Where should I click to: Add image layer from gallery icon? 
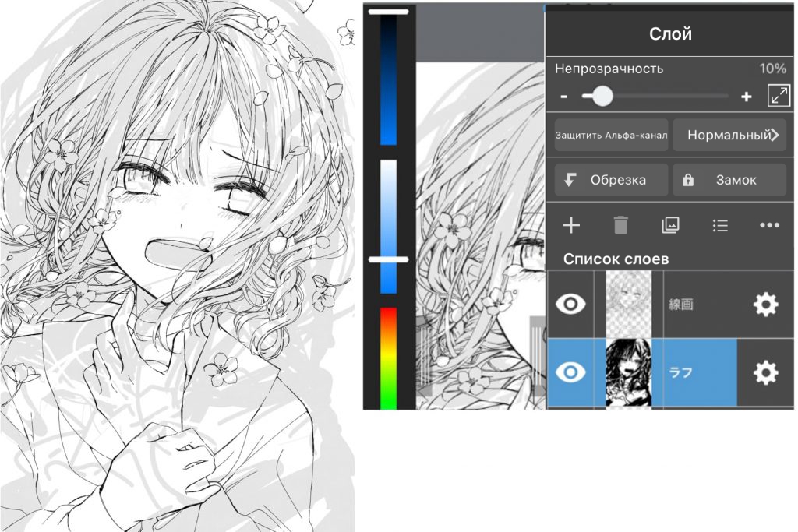[670, 225]
